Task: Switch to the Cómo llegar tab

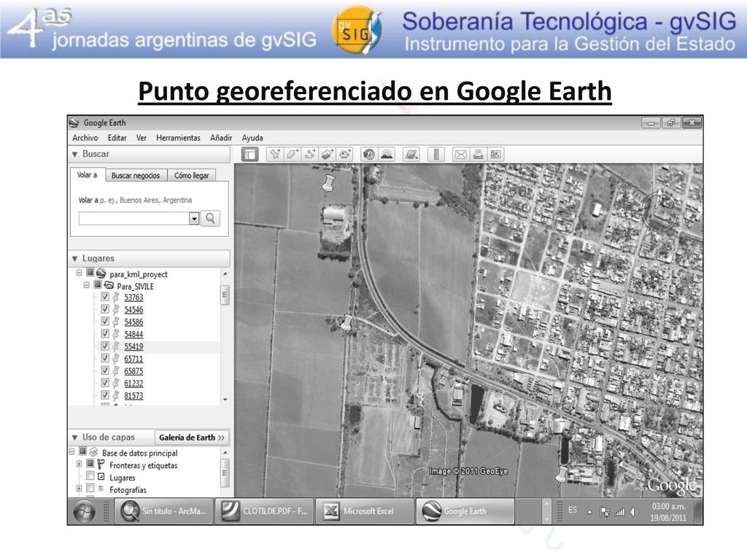Action: click(192, 175)
